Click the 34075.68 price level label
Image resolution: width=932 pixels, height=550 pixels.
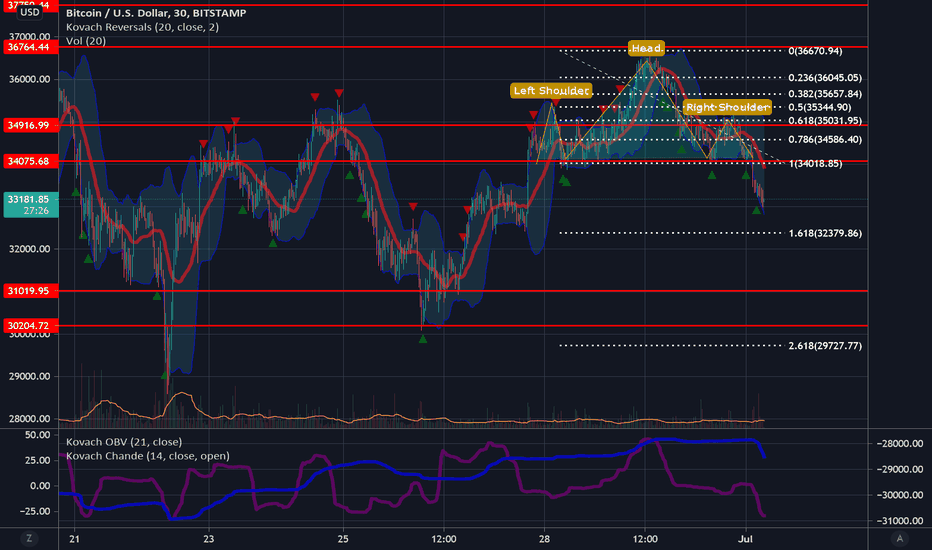click(x=30, y=161)
